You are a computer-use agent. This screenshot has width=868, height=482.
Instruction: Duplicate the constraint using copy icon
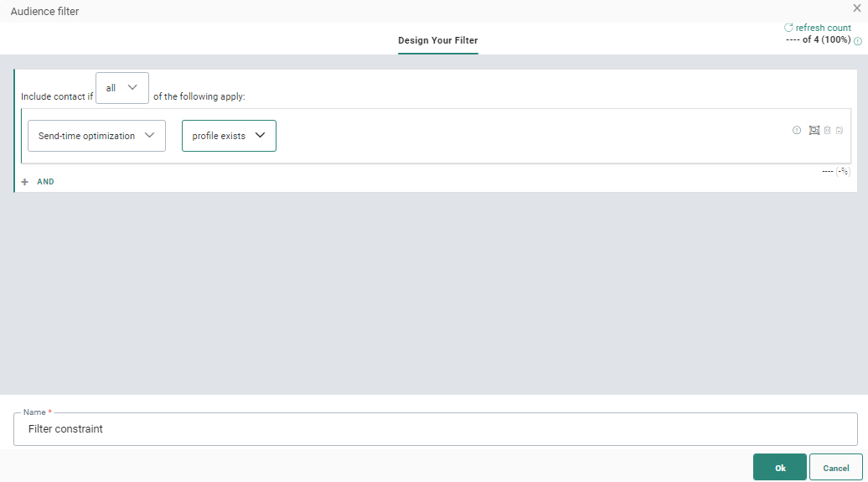click(x=840, y=130)
